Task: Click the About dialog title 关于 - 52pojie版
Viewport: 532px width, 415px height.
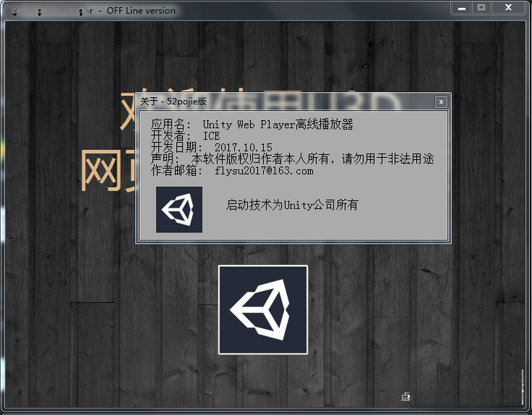Action: [173, 101]
